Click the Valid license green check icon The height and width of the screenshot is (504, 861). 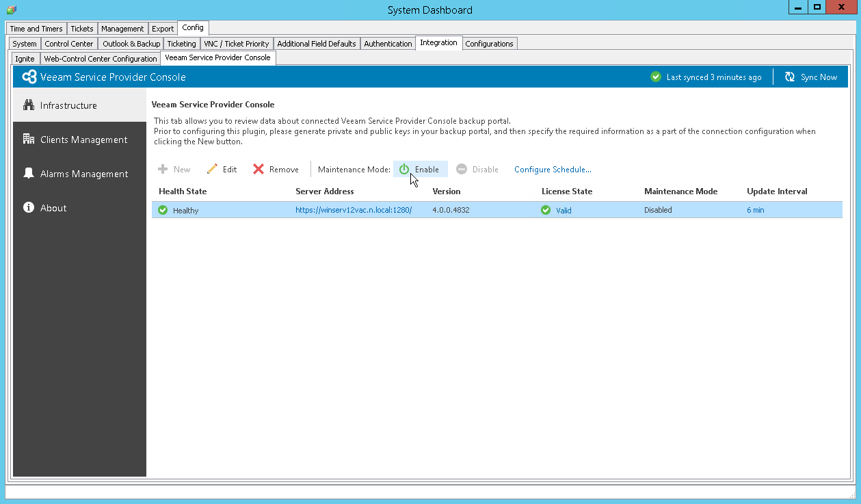[x=546, y=210]
